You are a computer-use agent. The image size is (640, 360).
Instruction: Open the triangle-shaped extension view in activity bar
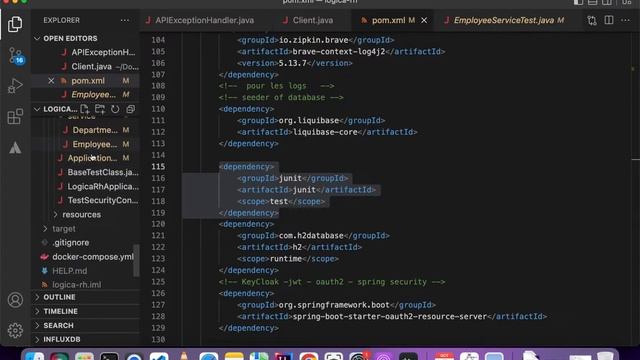tap(15, 148)
